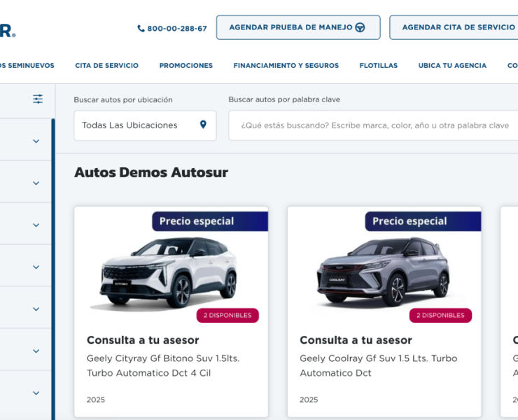518x420 pixels.
Task: Click 2 Disponibles badge on Coolray card
Action: pos(440,315)
